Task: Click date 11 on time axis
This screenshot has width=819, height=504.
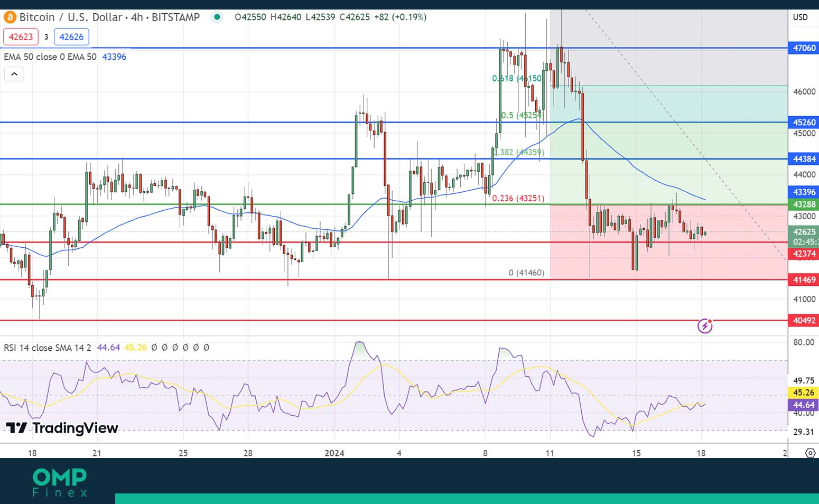Action: (550, 453)
